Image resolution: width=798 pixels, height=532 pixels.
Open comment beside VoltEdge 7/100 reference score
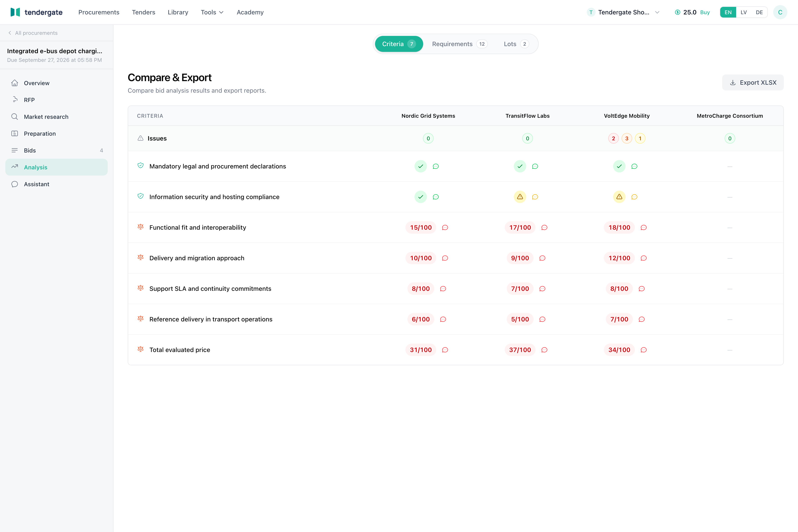click(642, 319)
